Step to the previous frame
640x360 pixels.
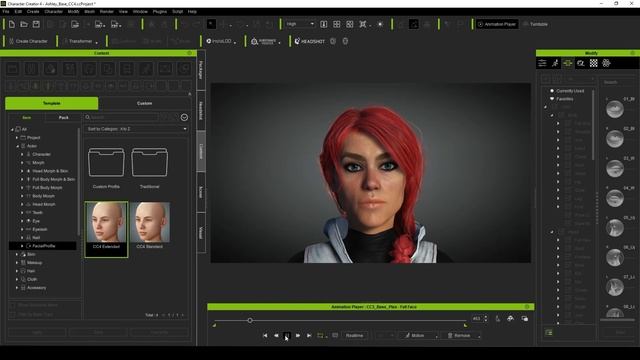click(x=276, y=336)
